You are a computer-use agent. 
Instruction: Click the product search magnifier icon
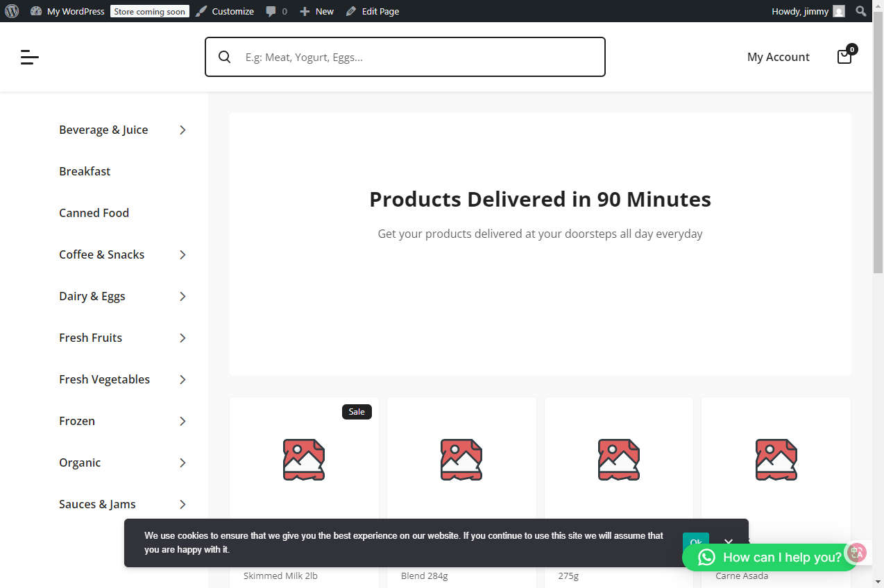click(224, 57)
